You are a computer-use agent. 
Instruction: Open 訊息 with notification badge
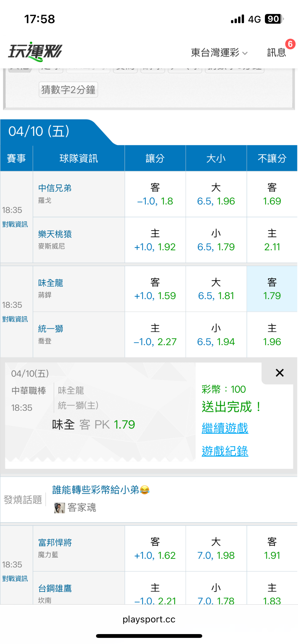click(277, 52)
